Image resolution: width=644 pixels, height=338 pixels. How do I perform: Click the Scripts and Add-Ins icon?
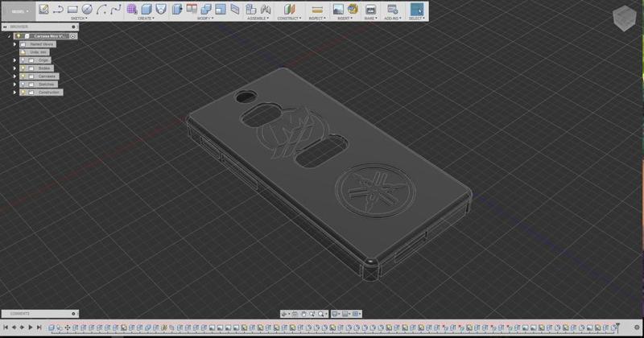(392, 9)
